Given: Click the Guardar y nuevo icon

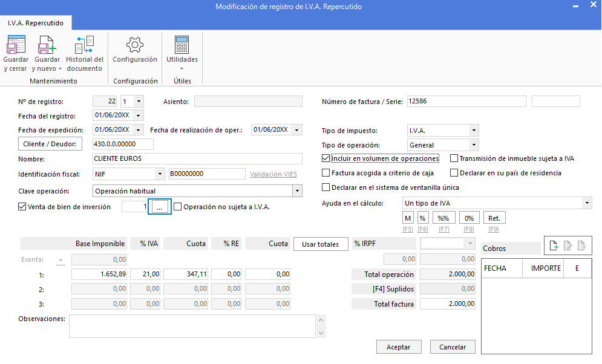Looking at the screenshot, I should 47,45.
